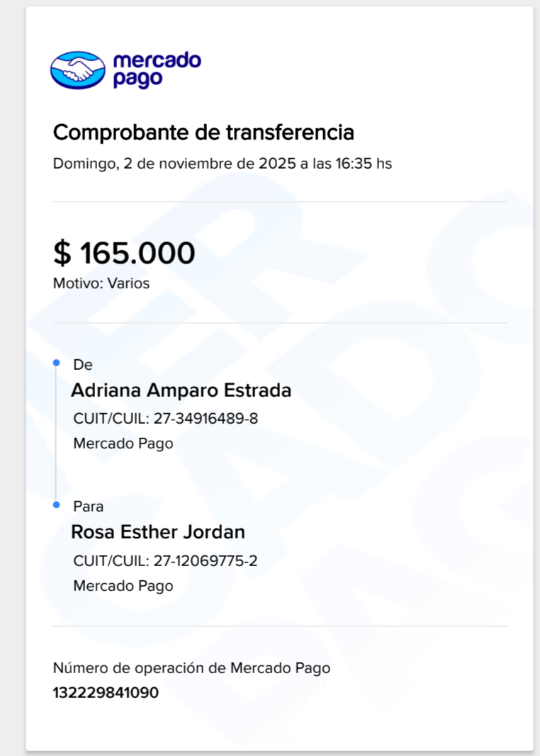
Task: Click the blue dot beside "De"
Action: tap(56, 363)
